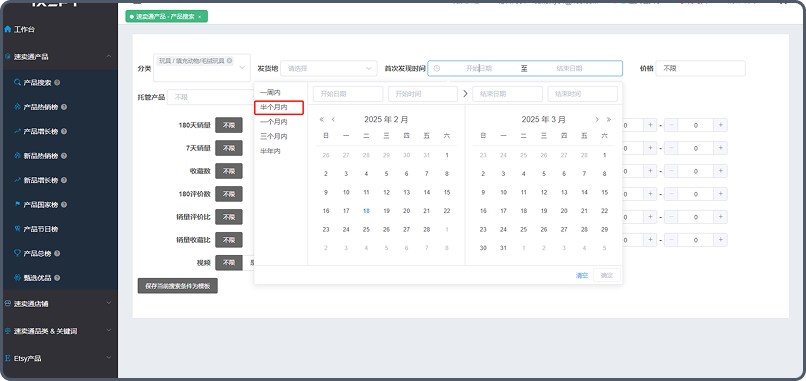Go to previous year in the calendar
This screenshot has width=806, height=381.
click(x=322, y=119)
